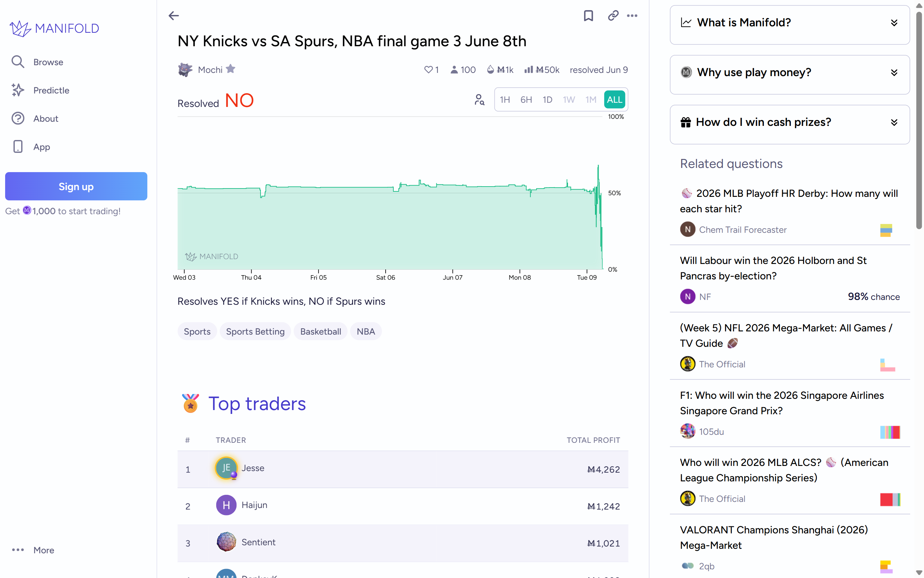The height and width of the screenshot is (578, 924).
Task: Open Sentient's trader avatar
Action: pyautogui.click(x=226, y=542)
